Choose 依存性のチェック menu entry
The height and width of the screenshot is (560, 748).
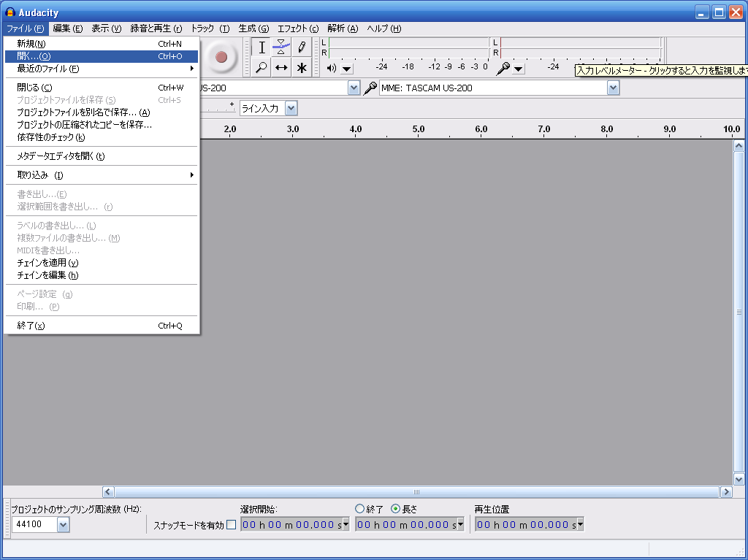pos(101,137)
